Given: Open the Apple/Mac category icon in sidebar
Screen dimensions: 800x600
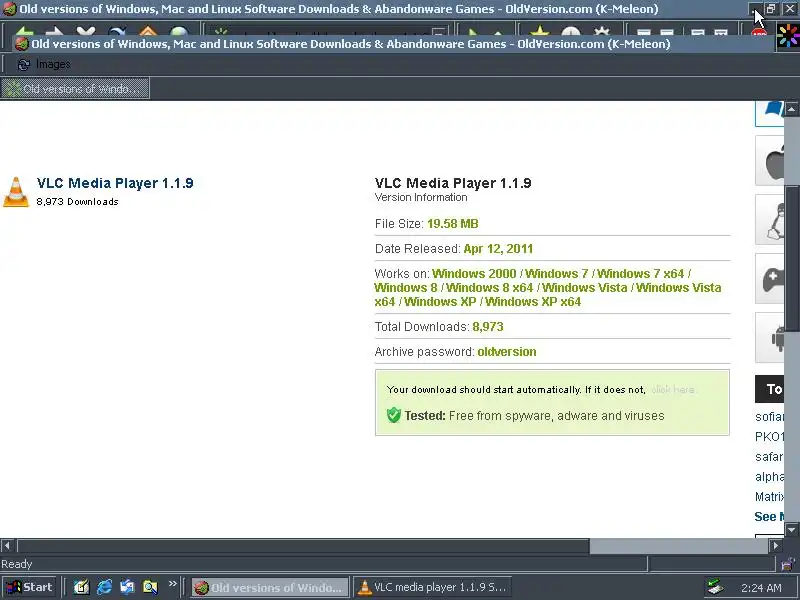Looking at the screenshot, I should pos(771,161).
